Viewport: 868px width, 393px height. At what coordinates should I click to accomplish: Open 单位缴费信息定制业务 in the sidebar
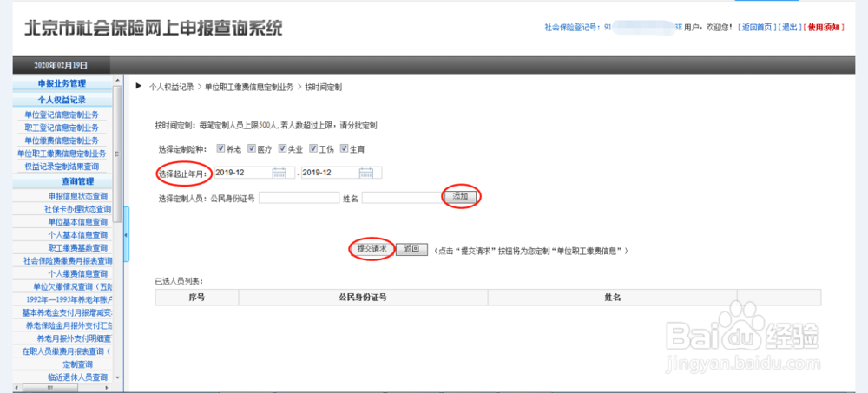[62, 141]
